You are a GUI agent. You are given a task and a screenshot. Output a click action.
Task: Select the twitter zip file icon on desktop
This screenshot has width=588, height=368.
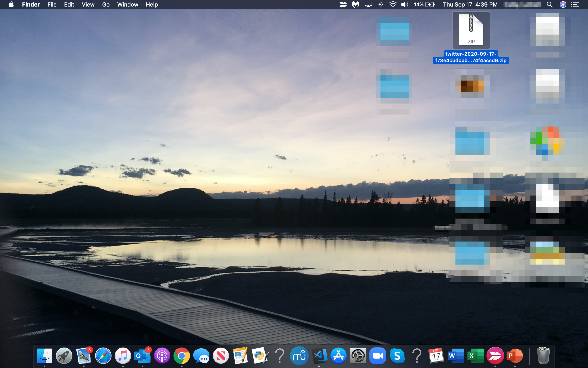pyautogui.click(x=471, y=30)
